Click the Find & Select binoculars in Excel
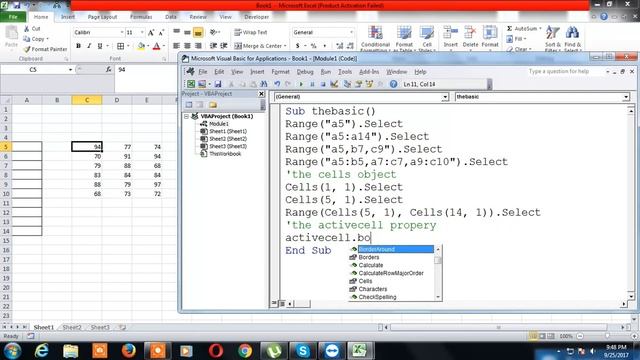 pyautogui.click(x=572, y=38)
